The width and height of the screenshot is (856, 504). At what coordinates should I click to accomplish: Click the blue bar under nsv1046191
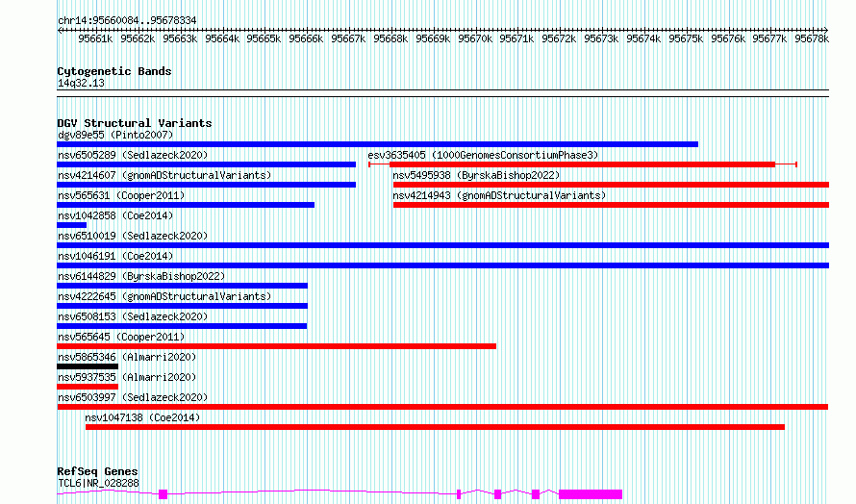pyautogui.click(x=442, y=265)
